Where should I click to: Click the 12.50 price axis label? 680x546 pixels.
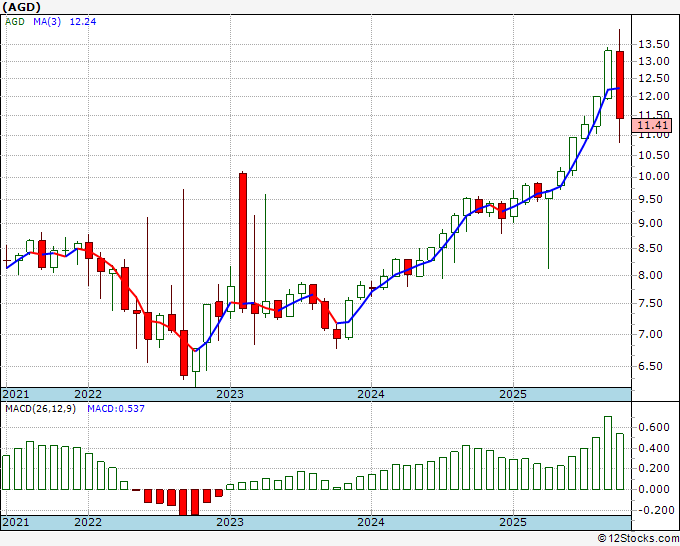pyautogui.click(x=654, y=78)
